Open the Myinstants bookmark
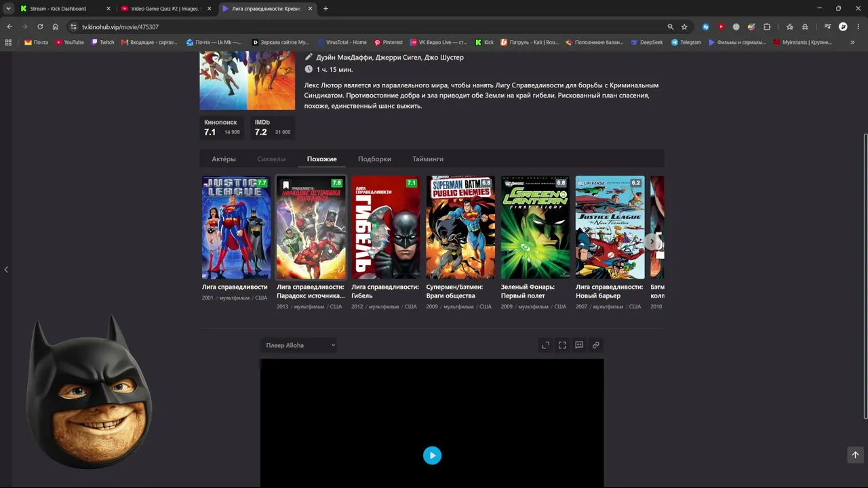Screen dimensions: 868x488 pyautogui.click(x=802, y=42)
